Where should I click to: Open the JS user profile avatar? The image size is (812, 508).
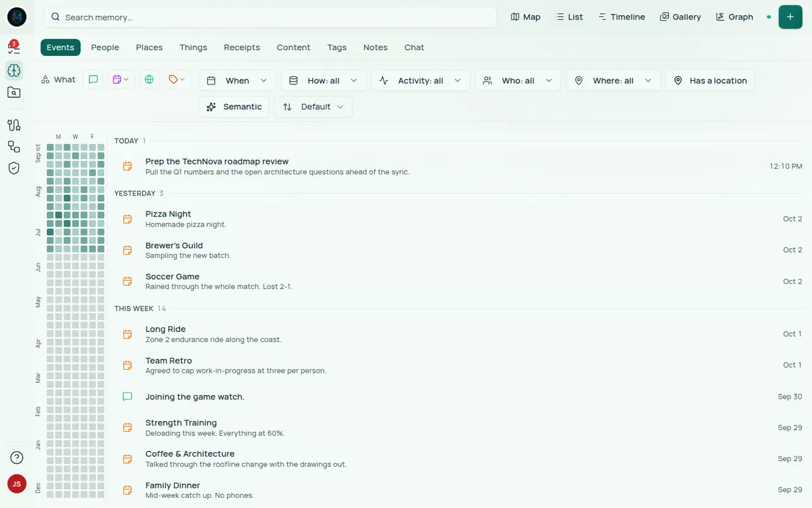click(x=17, y=484)
